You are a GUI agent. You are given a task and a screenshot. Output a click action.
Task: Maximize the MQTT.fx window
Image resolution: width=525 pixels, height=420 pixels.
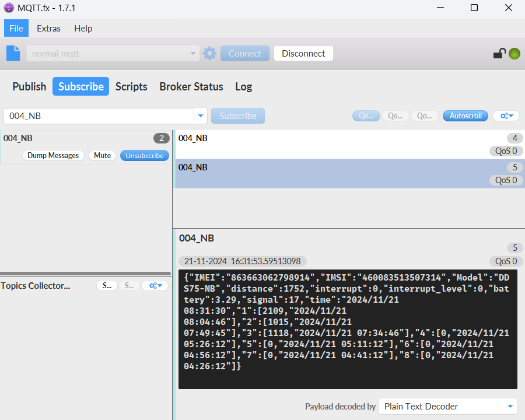click(474, 8)
